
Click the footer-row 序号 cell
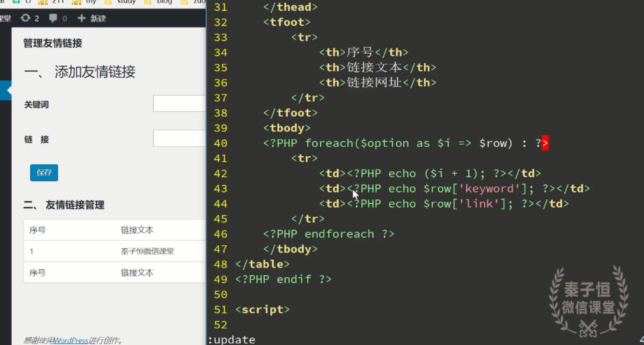(37, 273)
